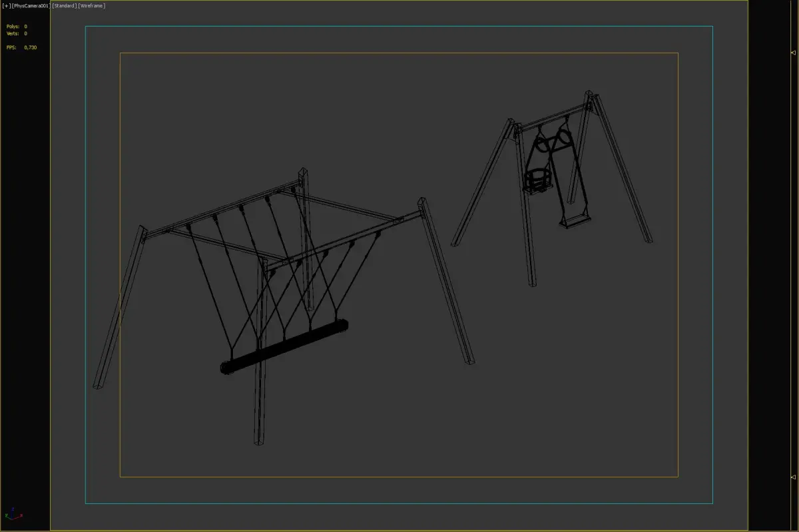Click the XYZ axis tripod icon

click(13, 513)
